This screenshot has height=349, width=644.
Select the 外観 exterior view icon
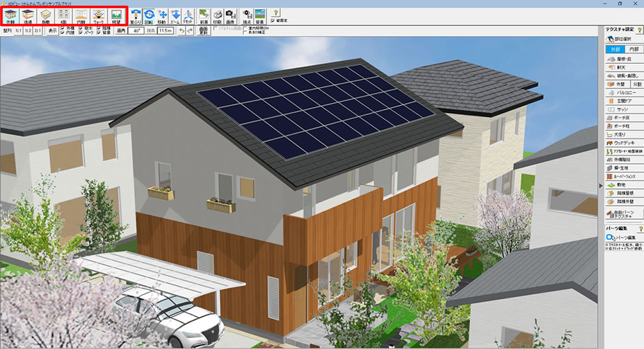(10, 17)
